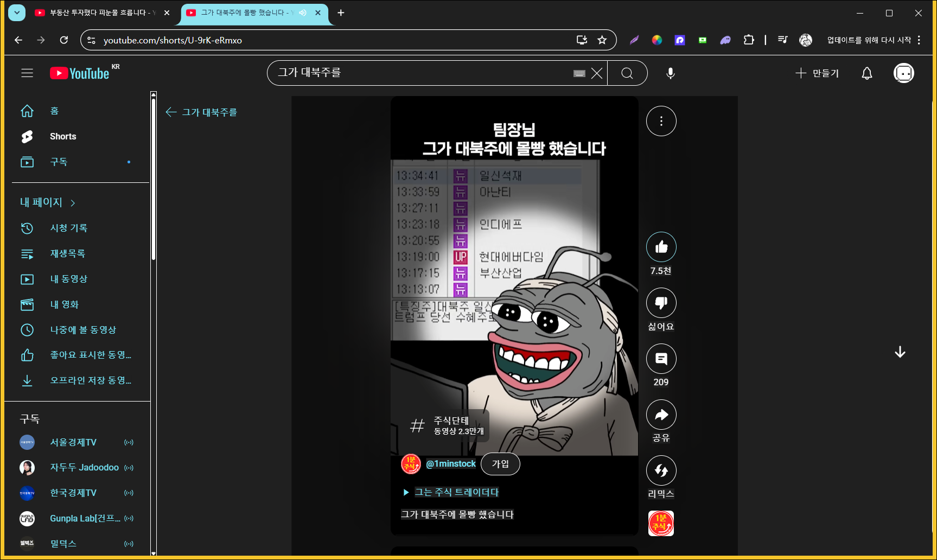937x560 pixels.
Task: Click 만들기 create button
Action: click(817, 73)
